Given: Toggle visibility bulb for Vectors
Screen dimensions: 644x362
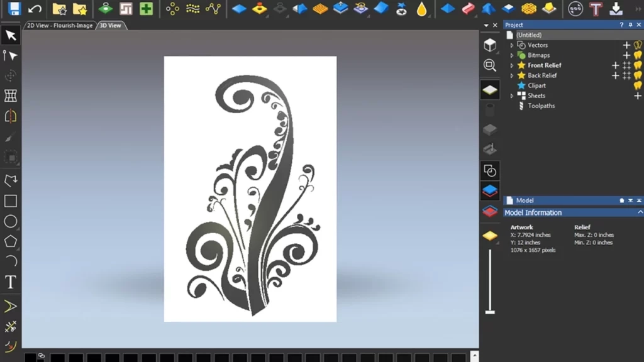Looking at the screenshot, I should pyautogui.click(x=638, y=45).
